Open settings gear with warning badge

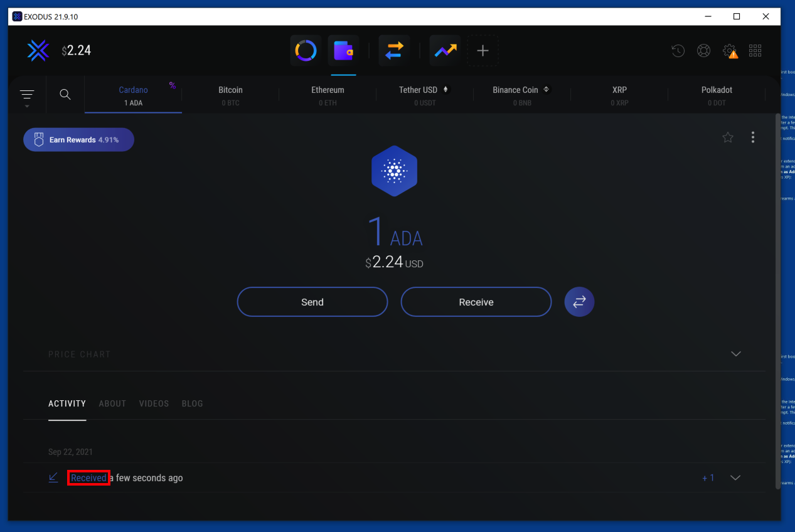pos(730,51)
